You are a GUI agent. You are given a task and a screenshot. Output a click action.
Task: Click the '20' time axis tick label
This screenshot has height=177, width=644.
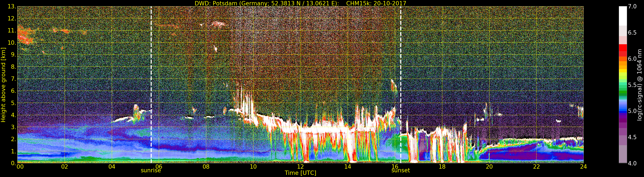[x=489, y=166]
